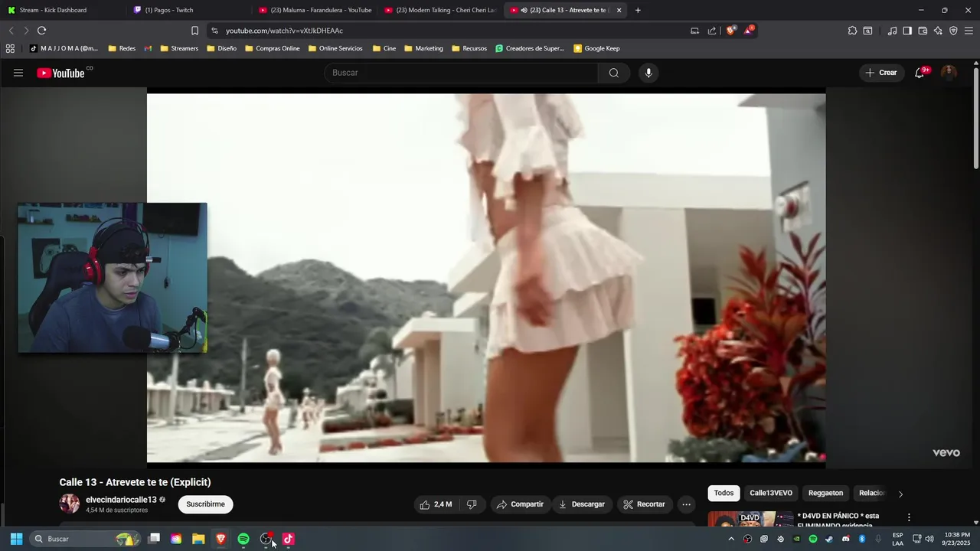The image size is (980, 551).
Task: Open Windows Start menu
Action: (x=16, y=539)
